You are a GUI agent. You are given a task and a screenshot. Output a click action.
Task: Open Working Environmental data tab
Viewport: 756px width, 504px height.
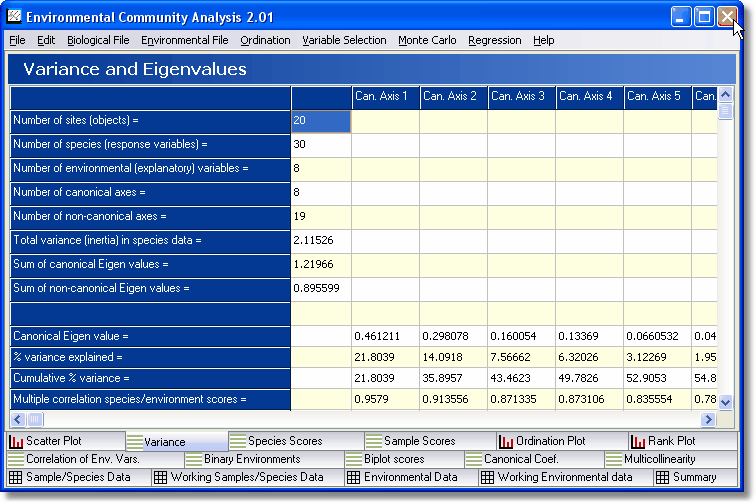[566, 477]
